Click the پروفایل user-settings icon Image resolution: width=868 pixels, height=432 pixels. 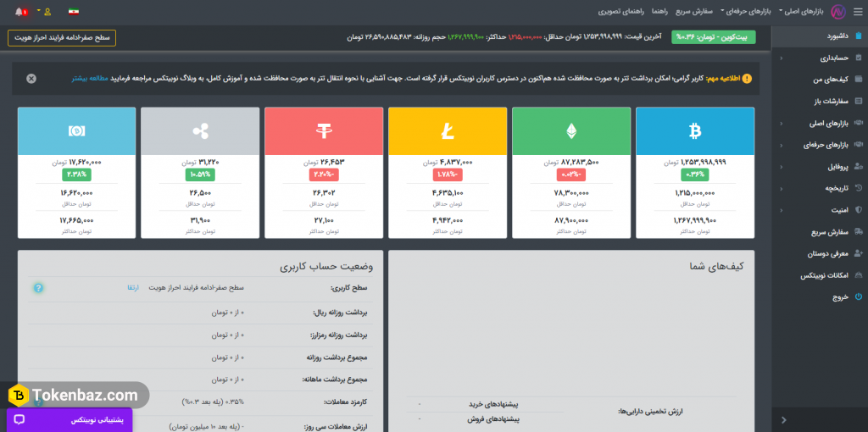click(x=858, y=167)
